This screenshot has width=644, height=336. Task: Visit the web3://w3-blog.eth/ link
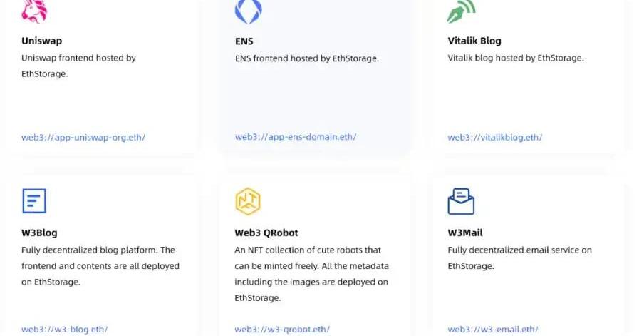[65, 330]
